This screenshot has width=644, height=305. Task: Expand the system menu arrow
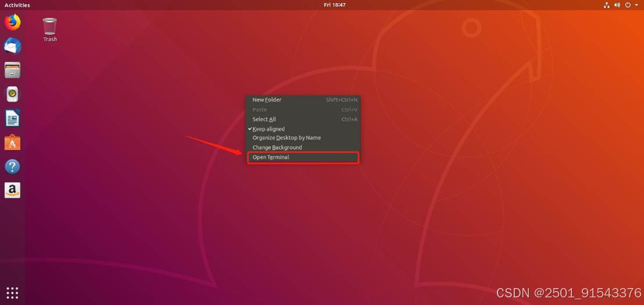click(x=636, y=5)
